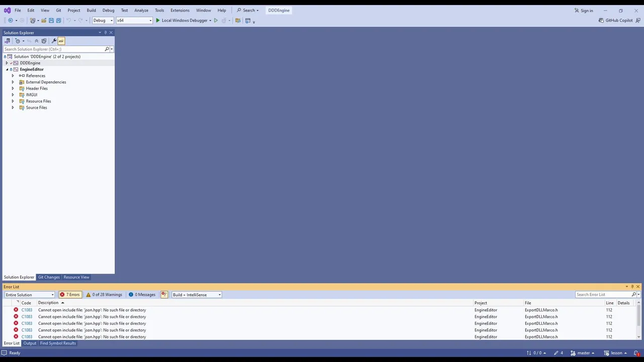644x362 pixels.
Task: Open the Build + IntelliSense dropdown
Action: pos(197,295)
